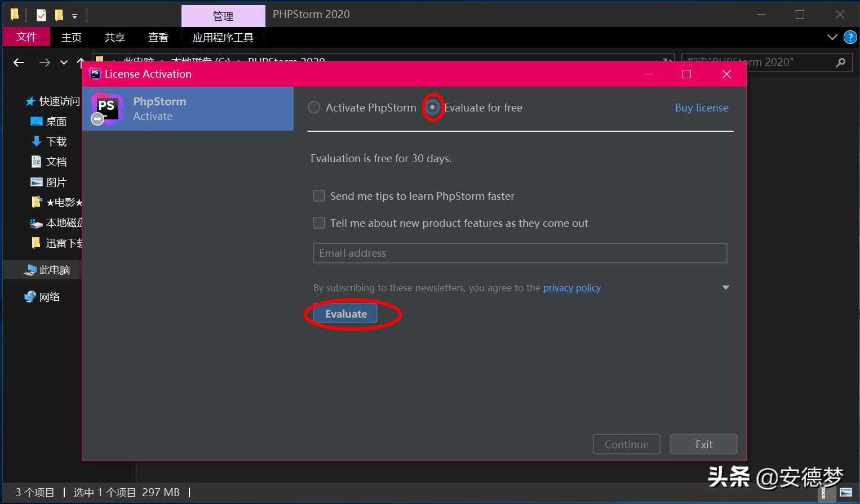This screenshot has height=504, width=860.
Task: Open the privacy policy link
Action: pos(571,288)
